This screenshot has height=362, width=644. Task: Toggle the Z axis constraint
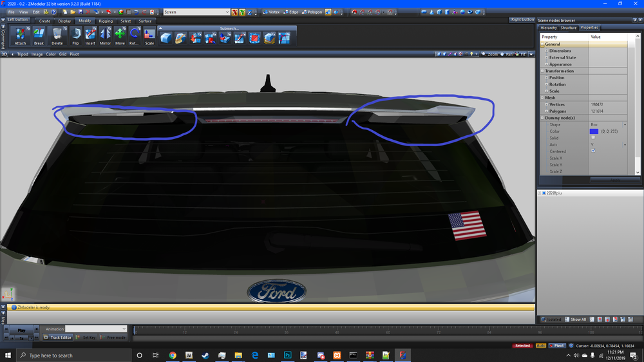click(249, 12)
